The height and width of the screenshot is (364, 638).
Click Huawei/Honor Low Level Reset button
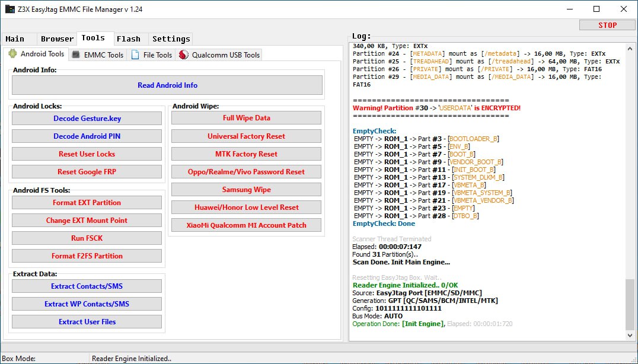(246, 207)
